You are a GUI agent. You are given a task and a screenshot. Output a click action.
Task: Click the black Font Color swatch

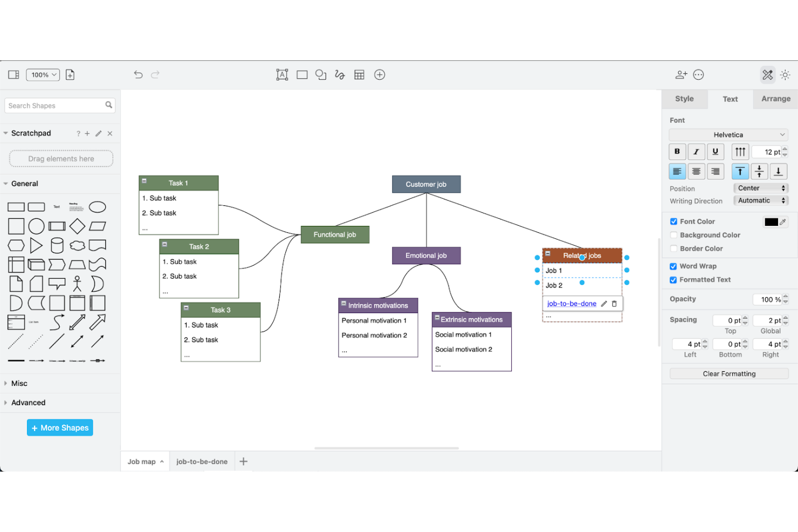click(772, 222)
